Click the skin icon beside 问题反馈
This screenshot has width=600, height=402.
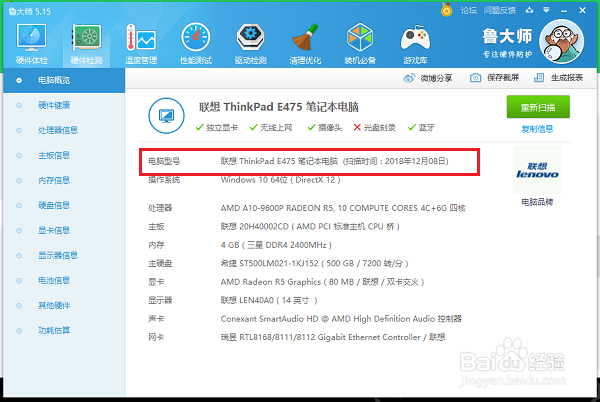(530, 10)
